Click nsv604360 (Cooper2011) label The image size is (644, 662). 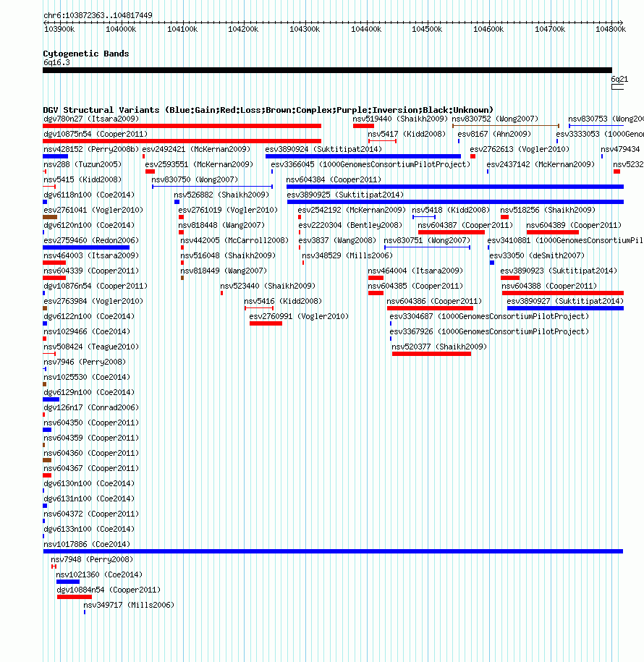pyautogui.click(x=91, y=454)
